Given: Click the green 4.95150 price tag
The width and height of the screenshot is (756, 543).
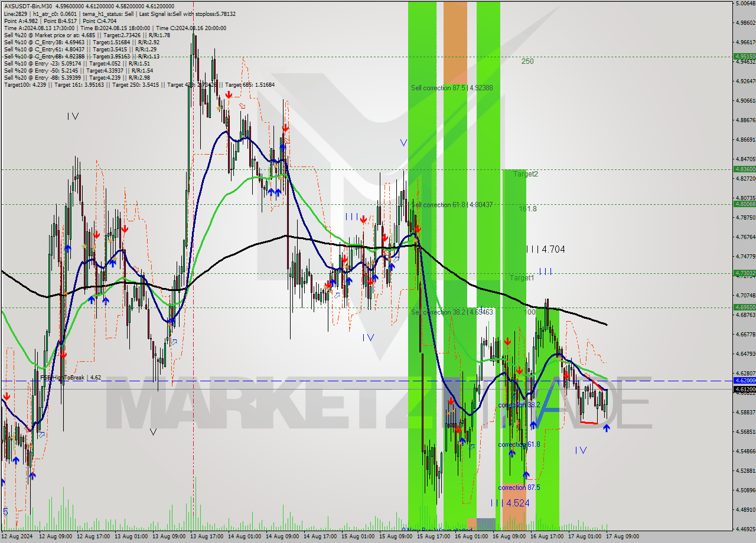Looking at the screenshot, I should click(x=744, y=57).
